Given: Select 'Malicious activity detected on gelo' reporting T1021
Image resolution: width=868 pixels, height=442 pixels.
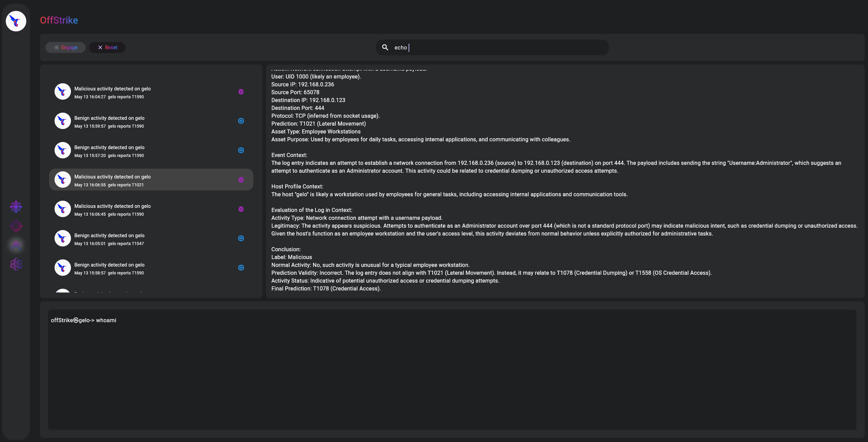Looking at the screenshot, I should (x=113, y=177).
